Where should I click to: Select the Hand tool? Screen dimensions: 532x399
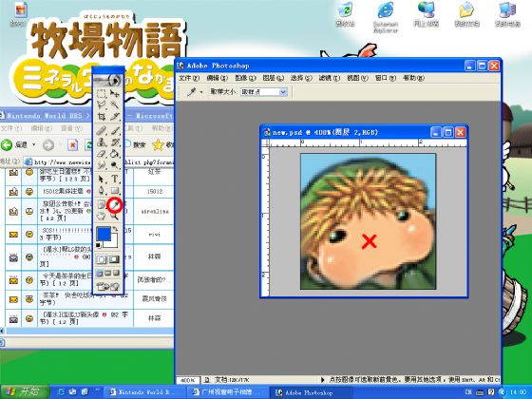[x=101, y=216]
